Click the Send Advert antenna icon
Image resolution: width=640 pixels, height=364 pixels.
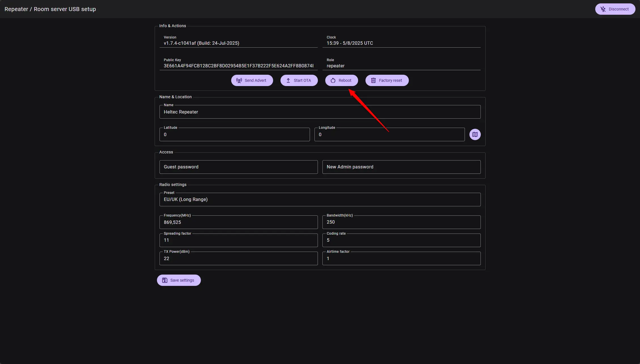[239, 80]
